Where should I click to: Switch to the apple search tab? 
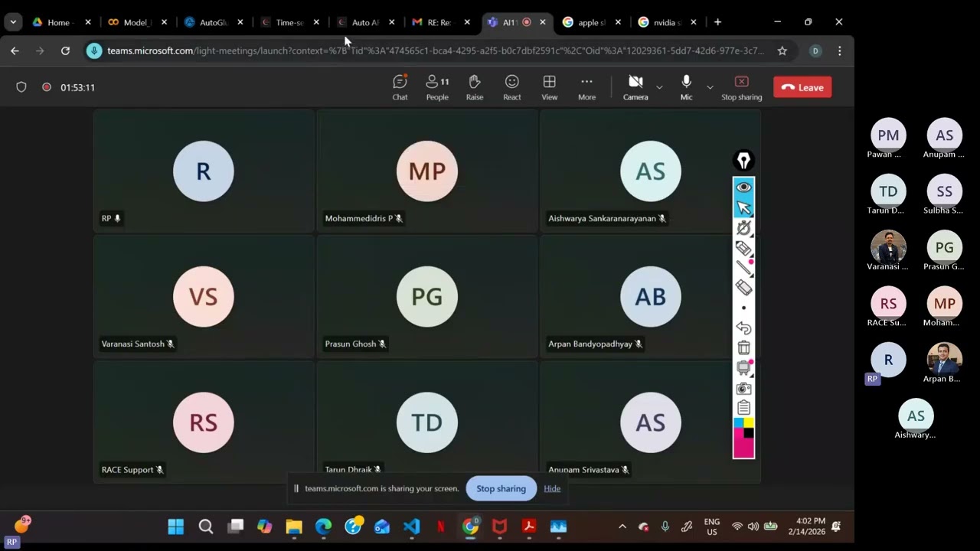592,22
